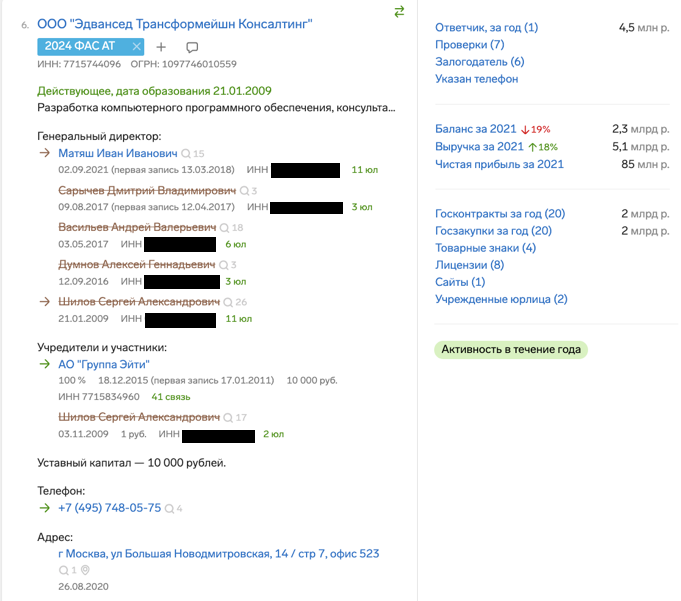Click the green compare arrows icon
Image resolution: width=681 pixels, height=601 pixels.
(x=399, y=12)
